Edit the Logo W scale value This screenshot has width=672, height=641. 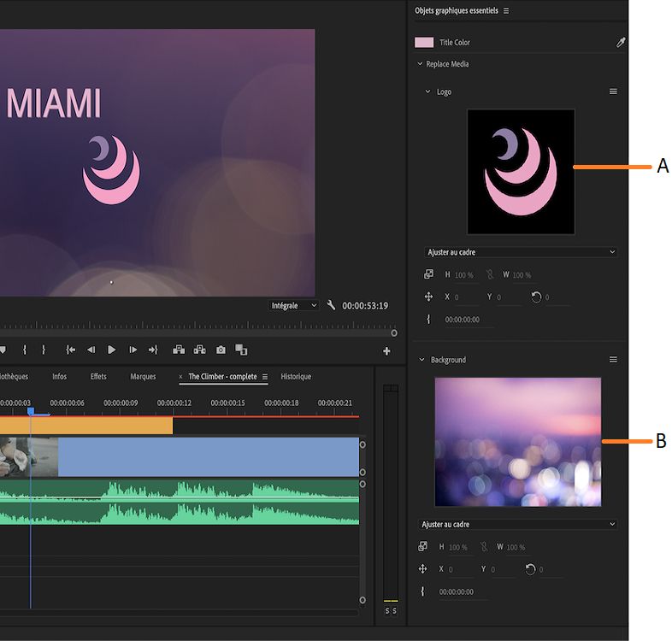522,275
